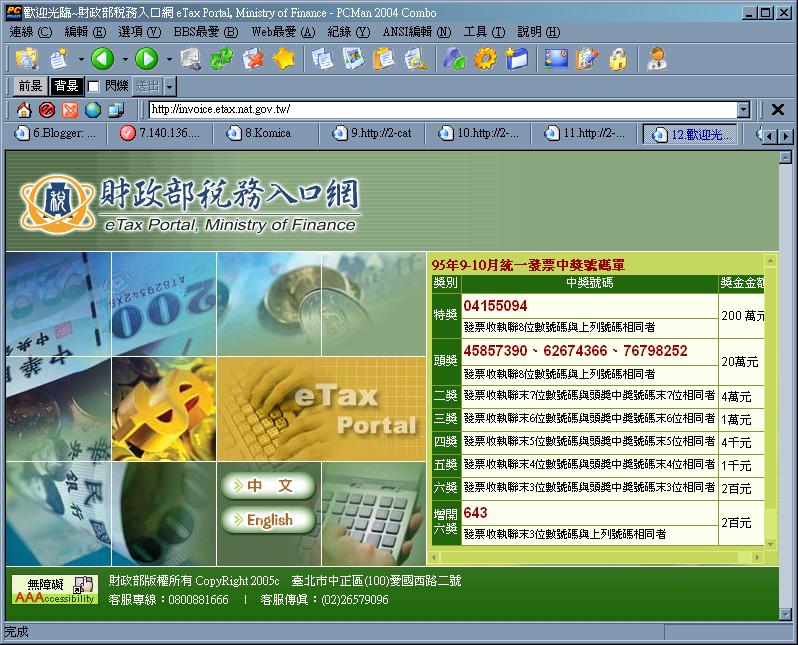Click the 中文 language button
798x645 pixels.
click(269, 486)
